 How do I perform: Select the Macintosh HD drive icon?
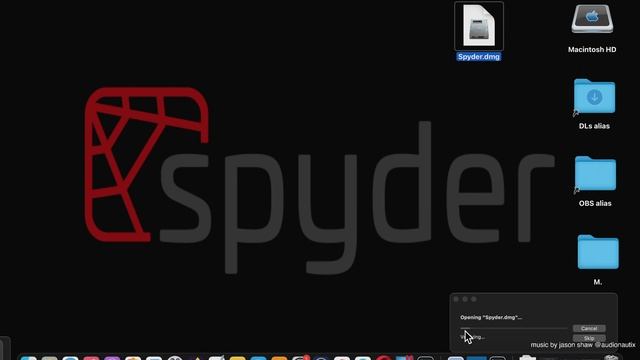[x=592, y=20]
